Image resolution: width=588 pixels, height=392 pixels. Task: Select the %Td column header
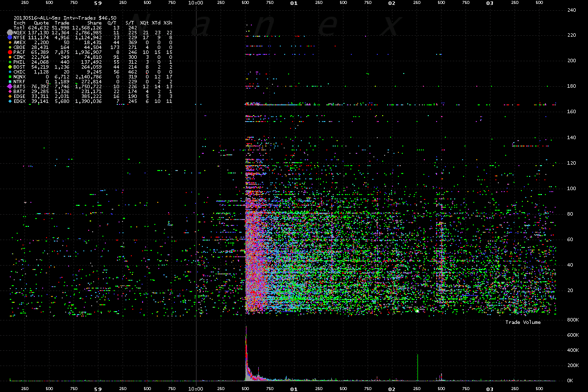tap(156, 23)
